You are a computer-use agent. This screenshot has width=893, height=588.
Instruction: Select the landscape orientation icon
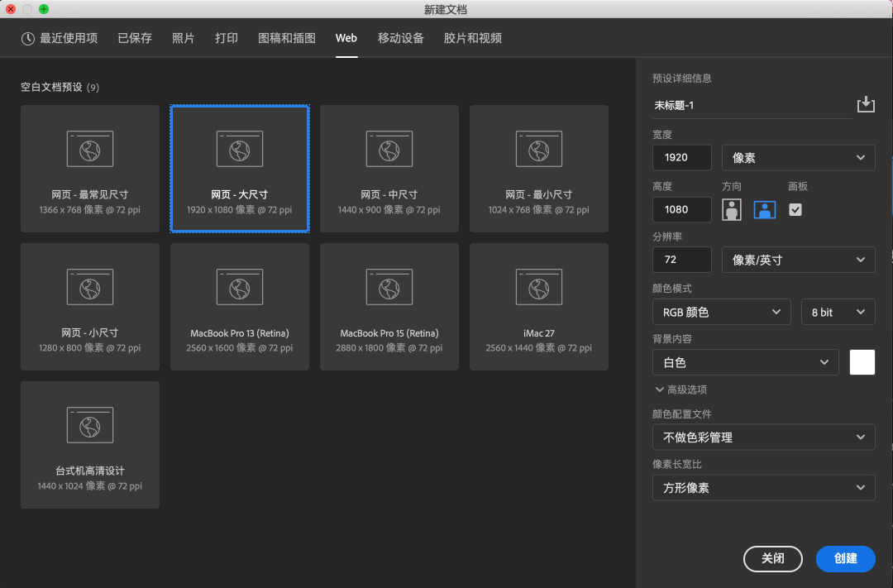(764, 209)
